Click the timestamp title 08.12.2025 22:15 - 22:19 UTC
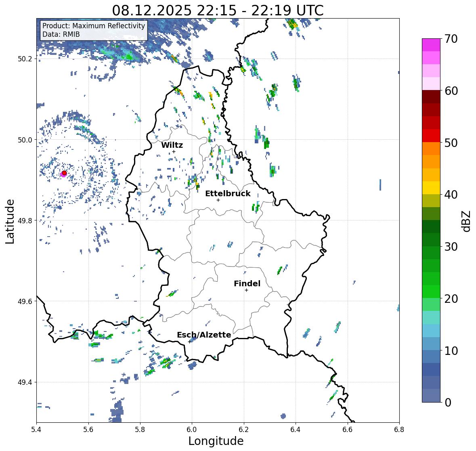Viewport: 476px width, 451px height. [x=218, y=10]
